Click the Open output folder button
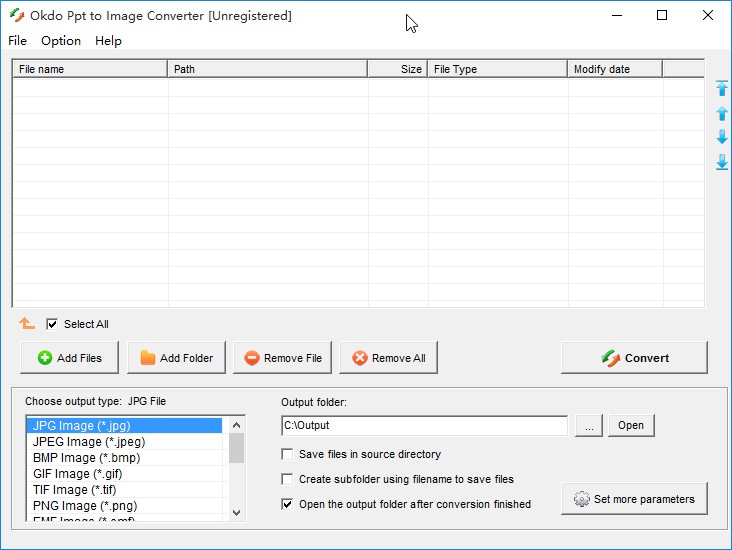This screenshot has width=732, height=550. pos(631,425)
